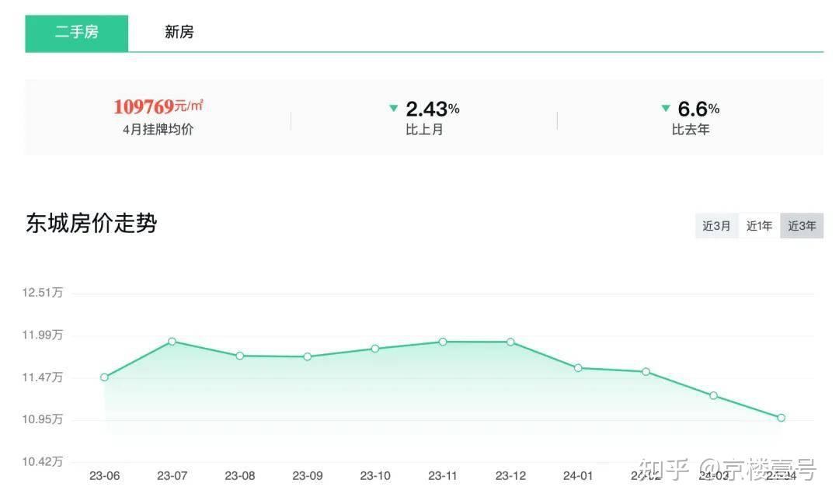The image size is (839, 504).
Task: Click the 10.42万 axis label
Action: tap(42, 462)
